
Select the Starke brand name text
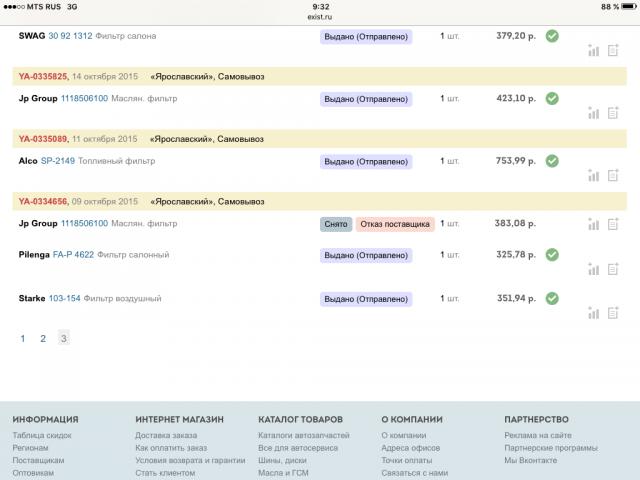coord(32,298)
